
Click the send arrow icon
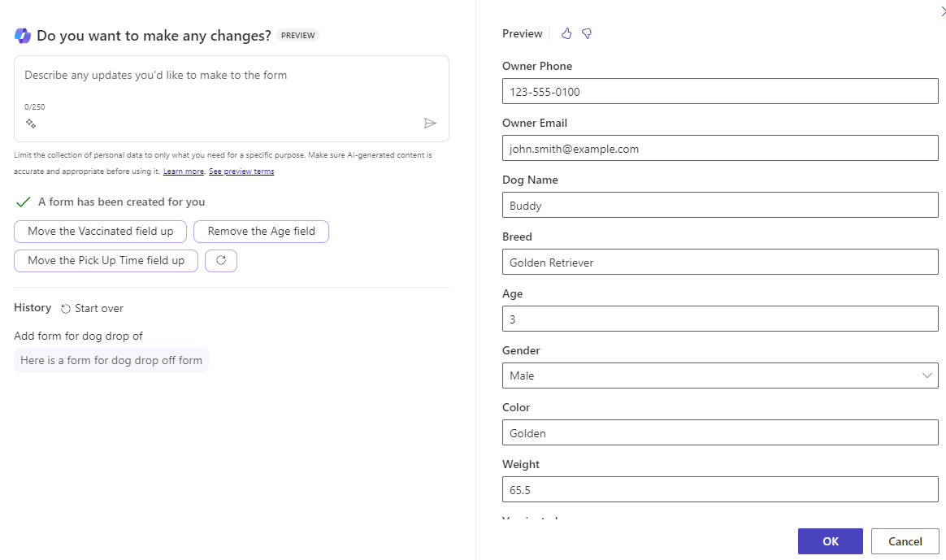430,123
